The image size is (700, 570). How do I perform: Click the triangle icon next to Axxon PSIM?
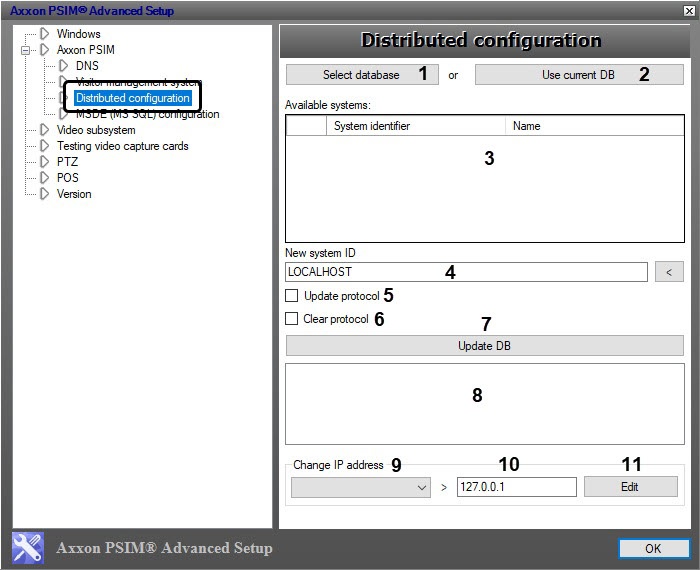[45, 50]
